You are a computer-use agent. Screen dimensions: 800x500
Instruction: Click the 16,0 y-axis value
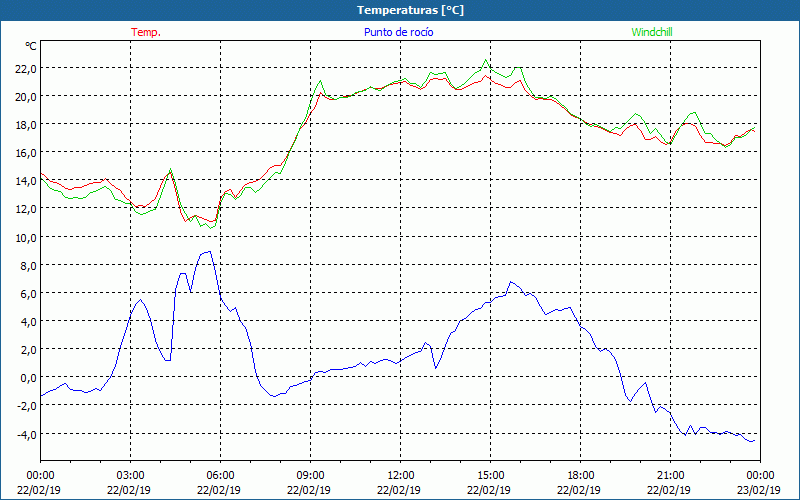(26, 153)
